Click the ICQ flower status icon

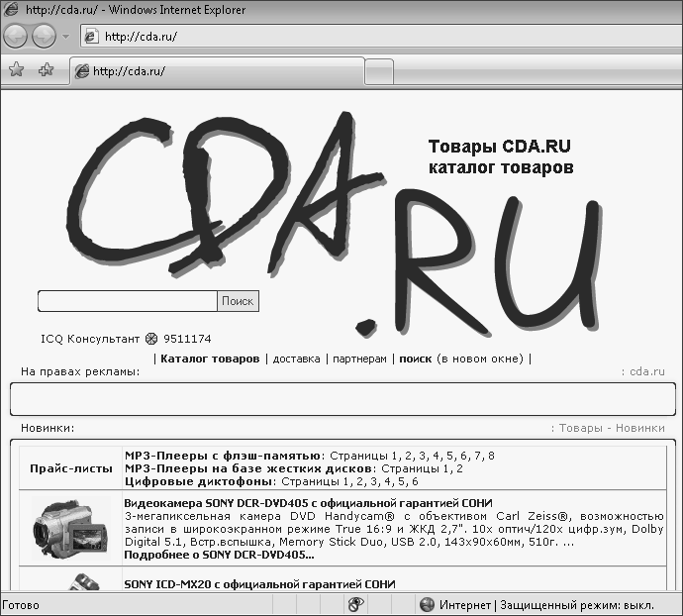coord(151,338)
